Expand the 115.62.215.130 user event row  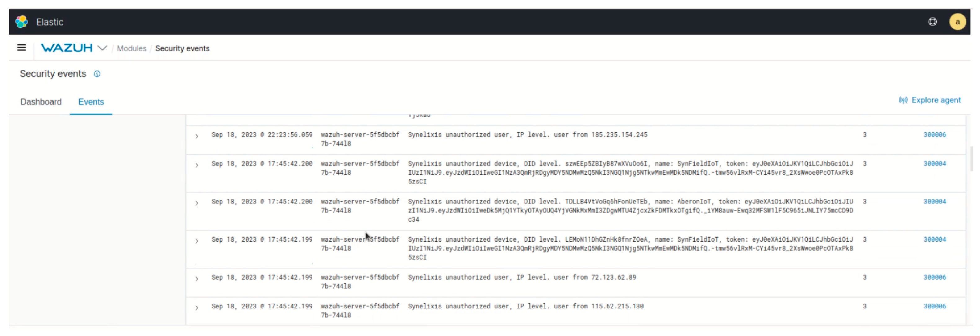click(197, 308)
